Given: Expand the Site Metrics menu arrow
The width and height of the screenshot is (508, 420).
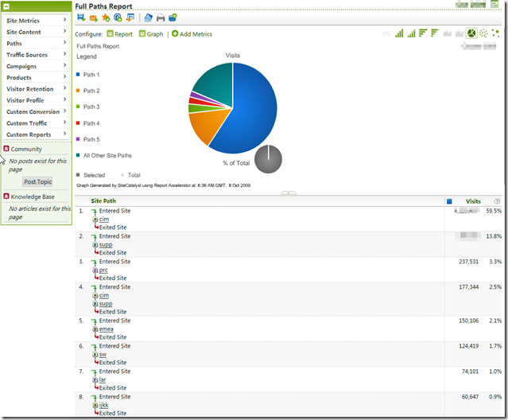Looking at the screenshot, I should pos(65,21).
